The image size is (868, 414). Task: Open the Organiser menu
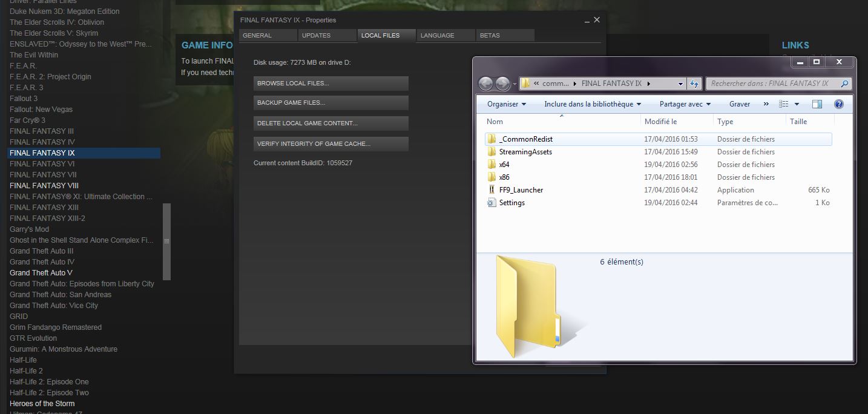coord(507,104)
